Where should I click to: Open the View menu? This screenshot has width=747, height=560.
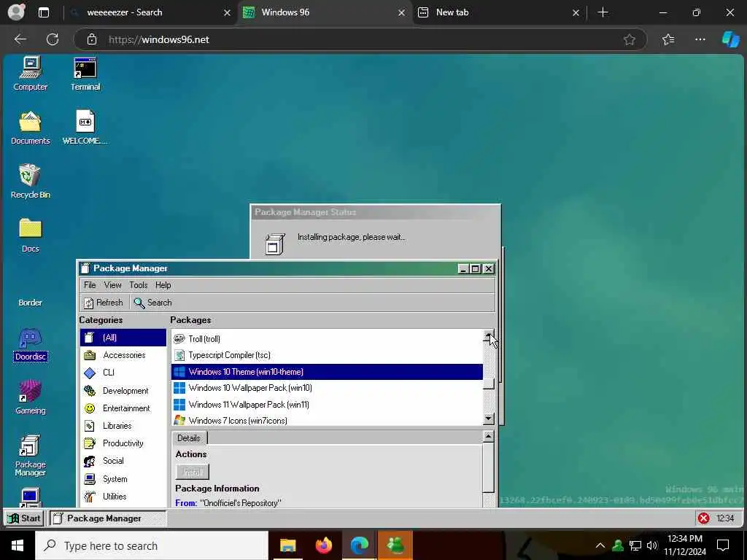point(112,285)
